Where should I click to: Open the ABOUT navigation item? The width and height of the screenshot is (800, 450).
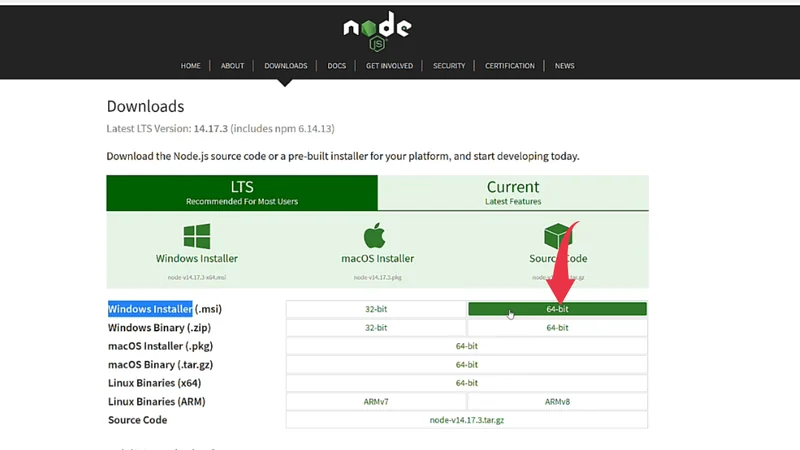point(232,66)
